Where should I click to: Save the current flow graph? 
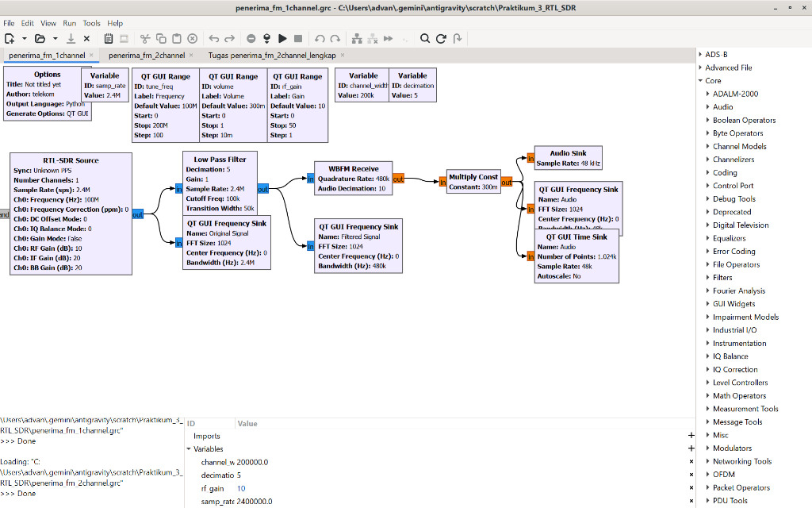pyautogui.click(x=71, y=38)
